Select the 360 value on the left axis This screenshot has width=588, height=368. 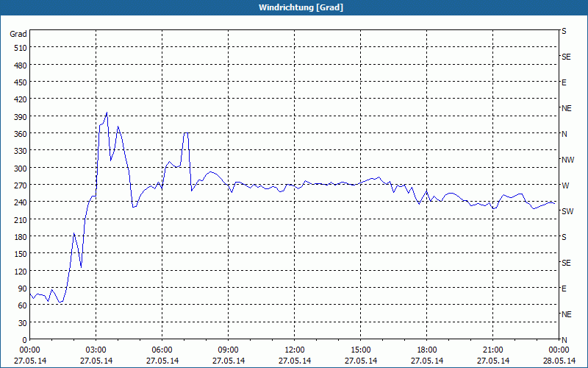(x=21, y=134)
